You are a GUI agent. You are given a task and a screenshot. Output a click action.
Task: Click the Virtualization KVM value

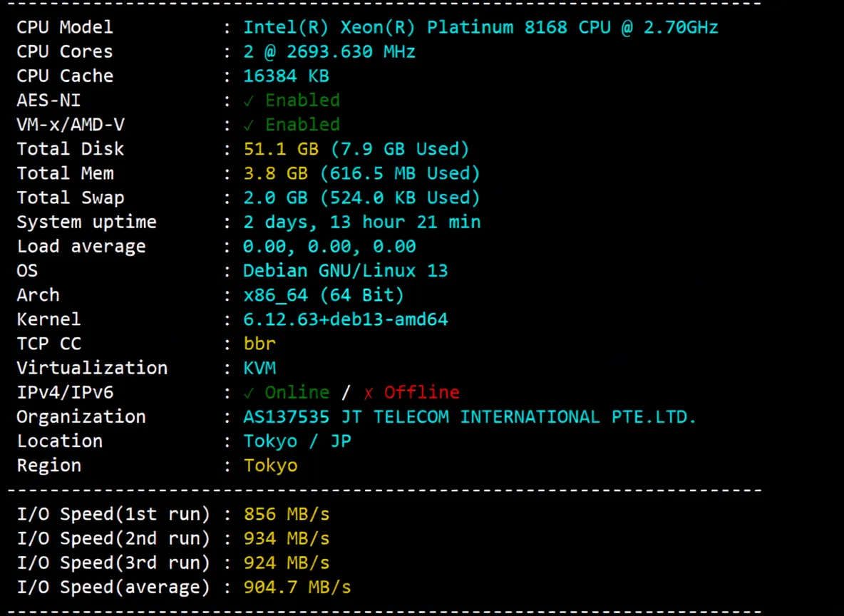click(259, 368)
